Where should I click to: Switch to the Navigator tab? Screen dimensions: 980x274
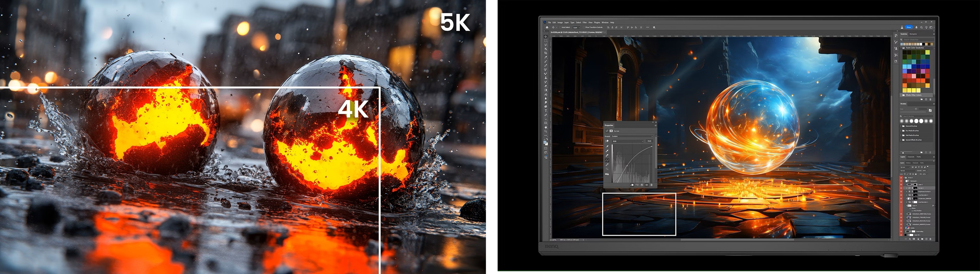pyautogui.click(x=913, y=34)
